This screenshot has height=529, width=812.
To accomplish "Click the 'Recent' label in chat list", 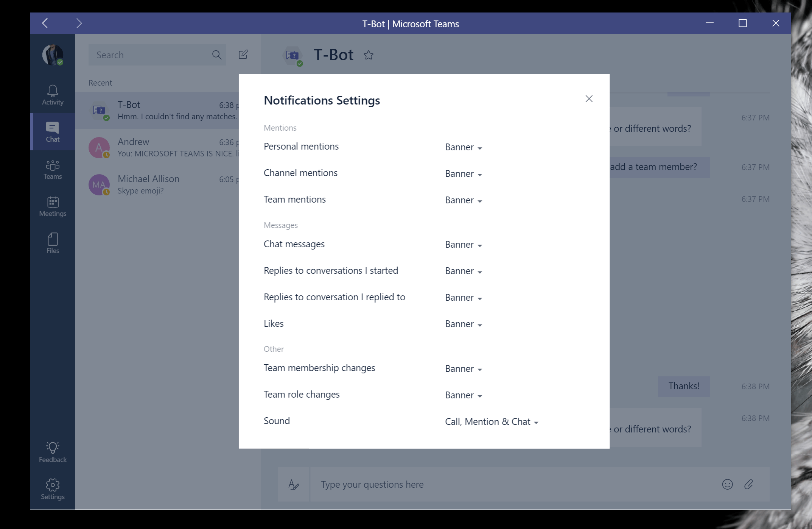I will (100, 83).
